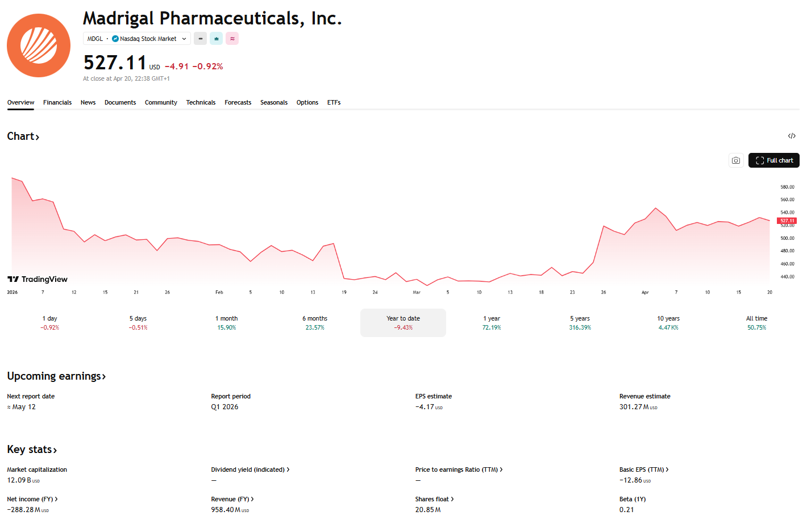807x532 pixels.
Task: Select the Year to date range
Action: pyautogui.click(x=403, y=323)
